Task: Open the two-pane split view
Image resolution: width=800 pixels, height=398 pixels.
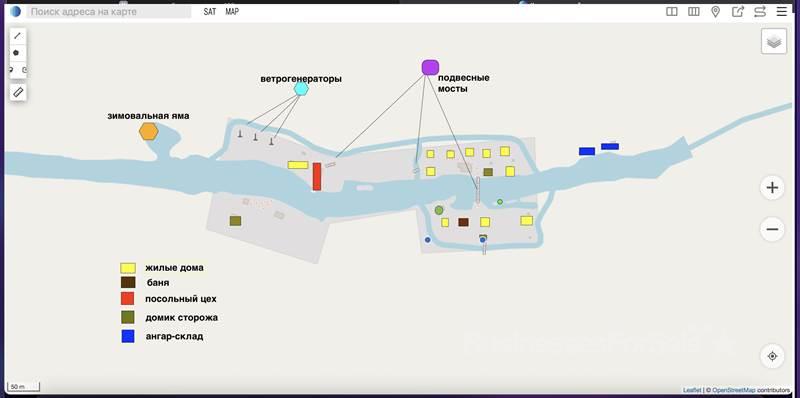Action: click(x=672, y=12)
